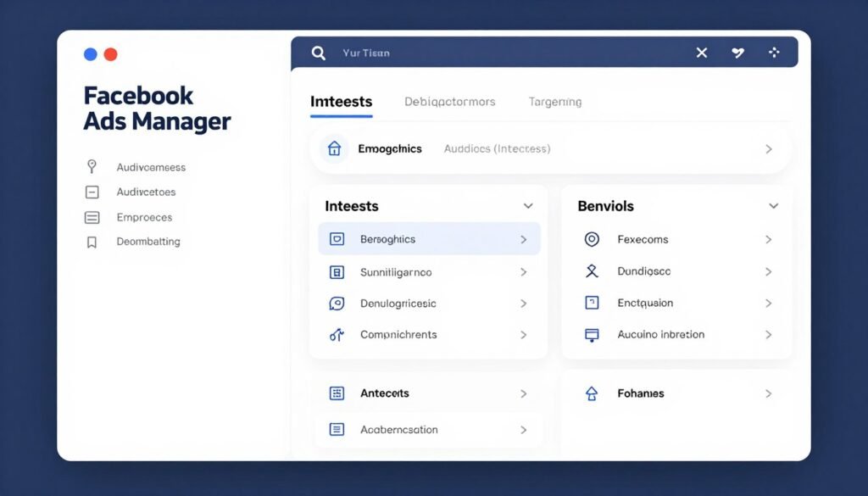Screen dimensions: 868x496
Task: Switch to the Targening tab
Action: point(554,101)
